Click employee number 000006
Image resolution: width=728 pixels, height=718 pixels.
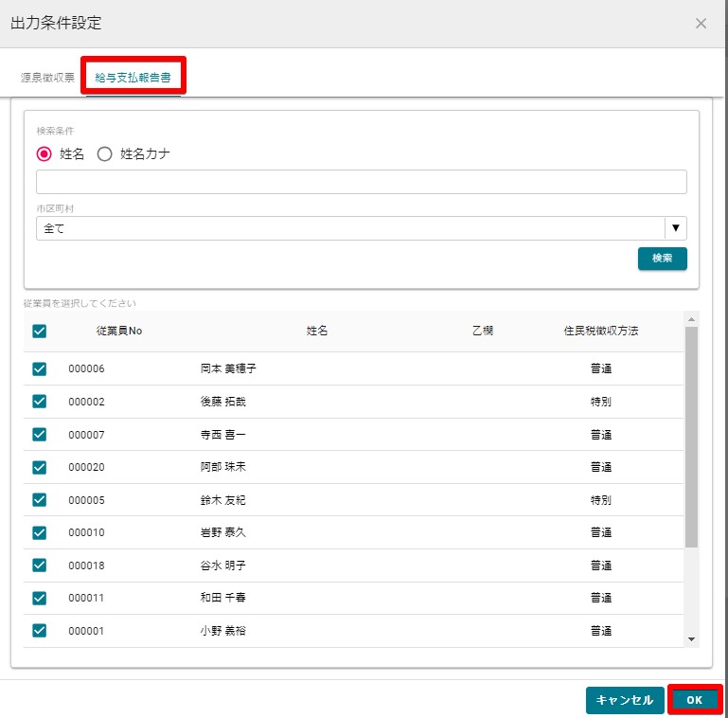tap(86, 368)
